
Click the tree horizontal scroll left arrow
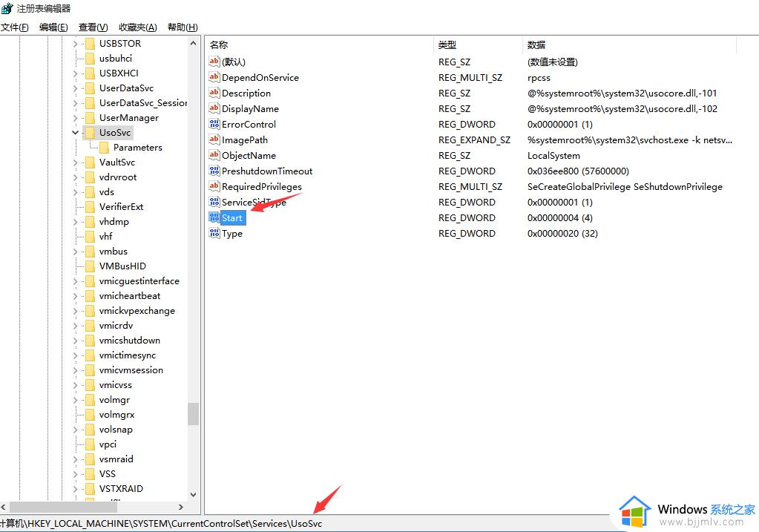click(4, 508)
